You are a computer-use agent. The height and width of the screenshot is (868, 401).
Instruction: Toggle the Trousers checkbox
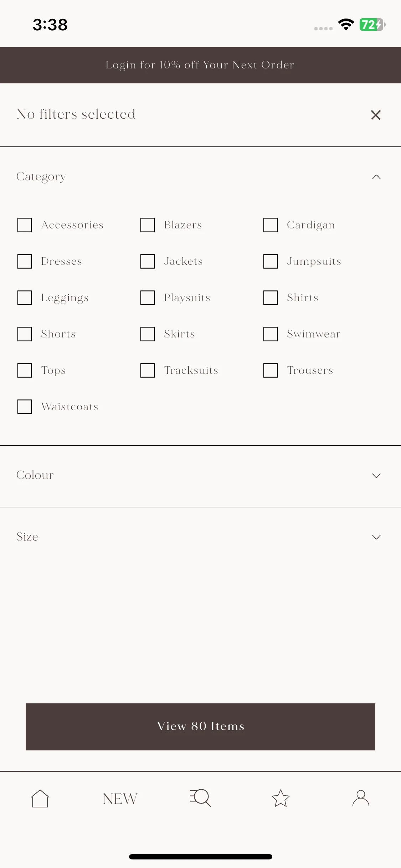(271, 370)
